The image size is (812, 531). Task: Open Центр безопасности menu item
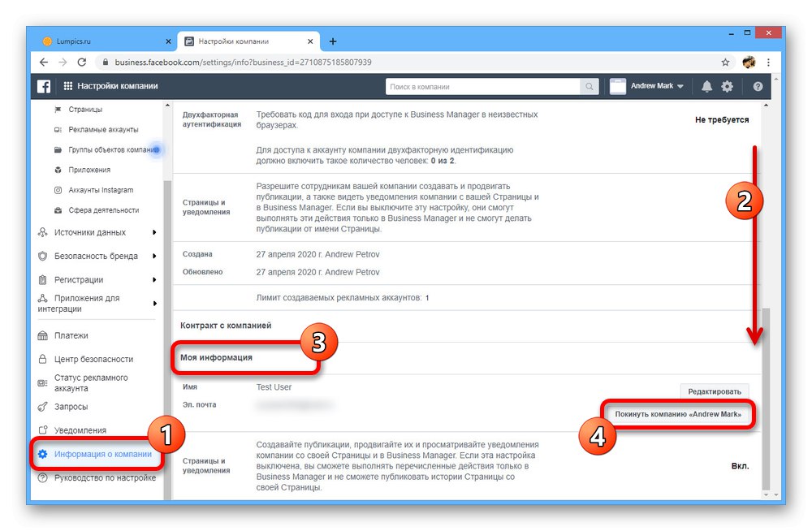point(93,359)
